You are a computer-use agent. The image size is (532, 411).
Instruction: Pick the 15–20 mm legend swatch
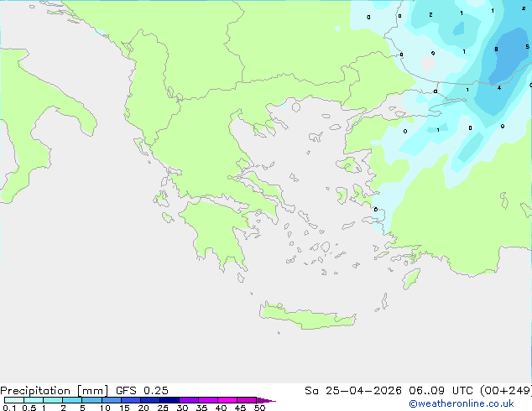click(131, 400)
